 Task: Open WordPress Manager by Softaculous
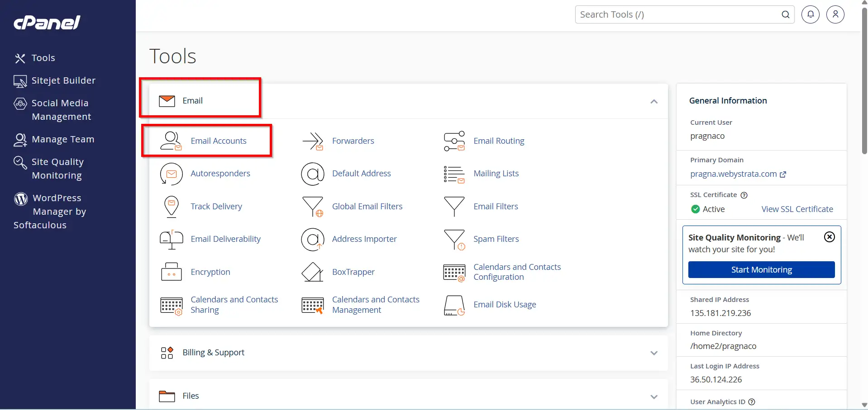click(50, 212)
